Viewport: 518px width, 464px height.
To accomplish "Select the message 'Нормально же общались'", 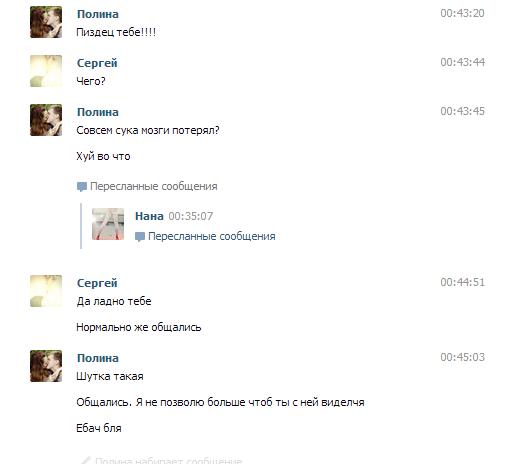I will pos(139,327).
